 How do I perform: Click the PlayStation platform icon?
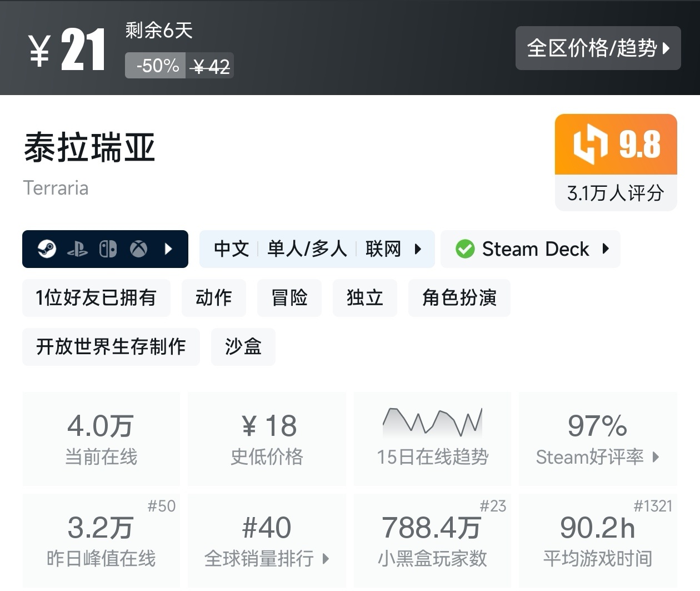coord(78,249)
